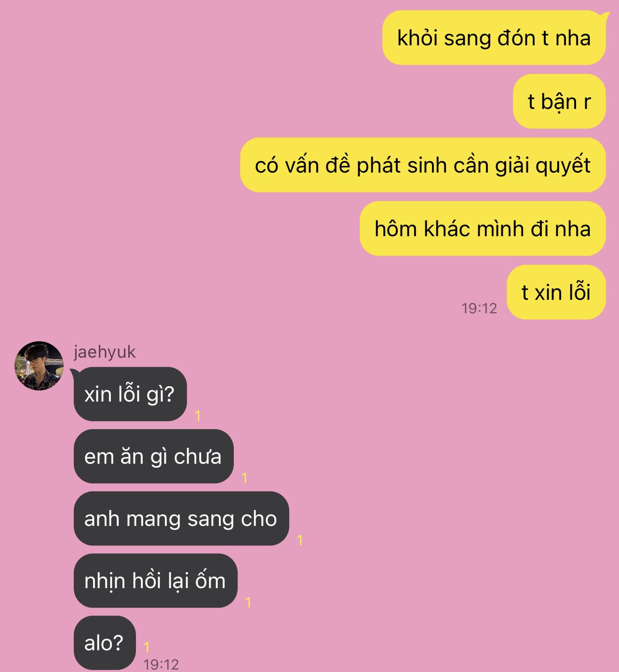Image resolution: width=619 pixels, height=672 pixels.
Task: Tap unread count beside 'xin lỗi gì?'
Action: pyautogui.click(x=198, y=416)
